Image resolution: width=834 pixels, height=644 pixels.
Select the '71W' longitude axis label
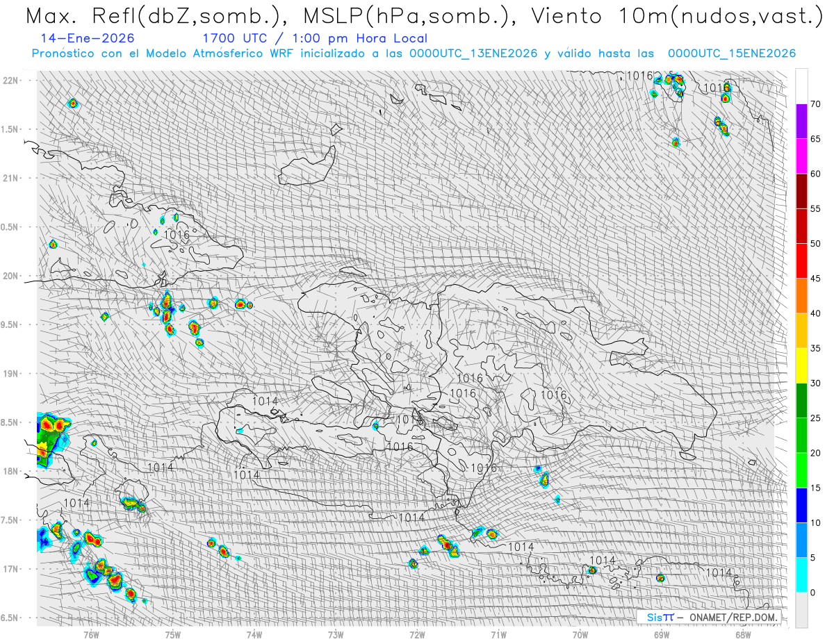498,634
